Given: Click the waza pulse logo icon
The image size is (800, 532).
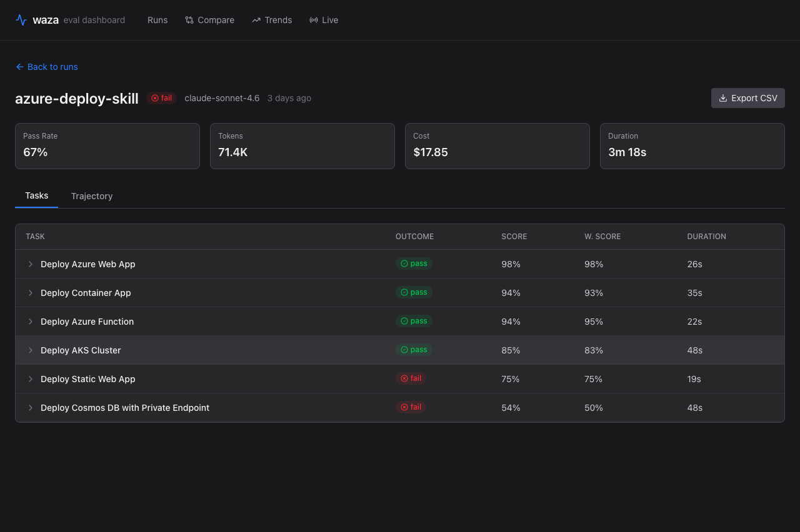Looking at the screenshot, I should click(21, 20).
